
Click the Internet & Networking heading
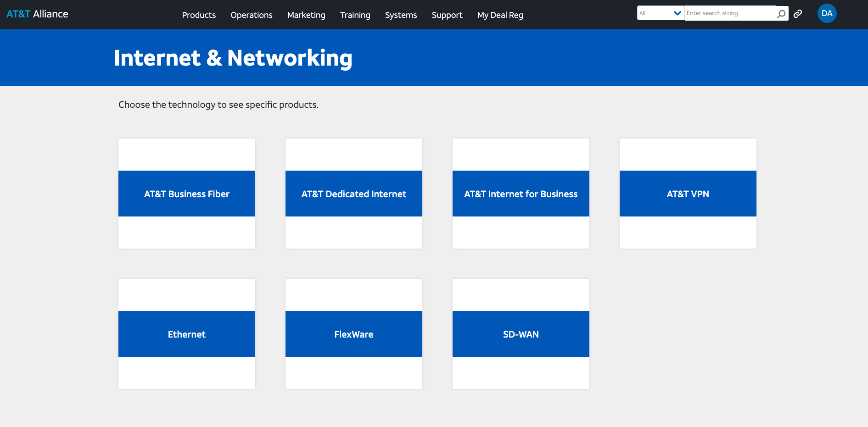233,58
